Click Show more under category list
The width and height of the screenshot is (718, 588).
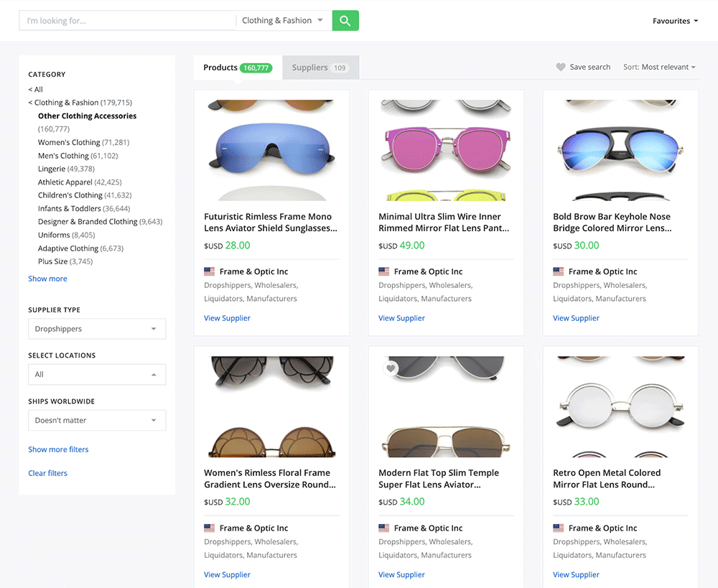(x=47, y=279)
